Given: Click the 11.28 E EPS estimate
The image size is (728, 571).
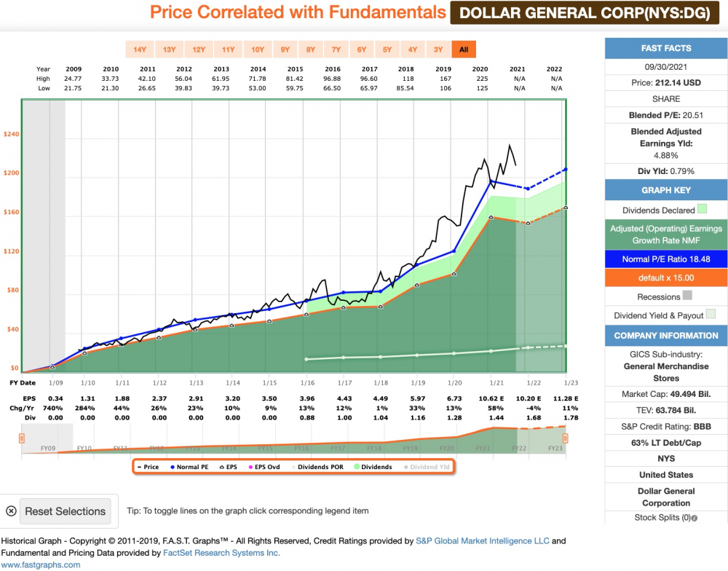Looking at the screenshot, I should click(566, 398).
